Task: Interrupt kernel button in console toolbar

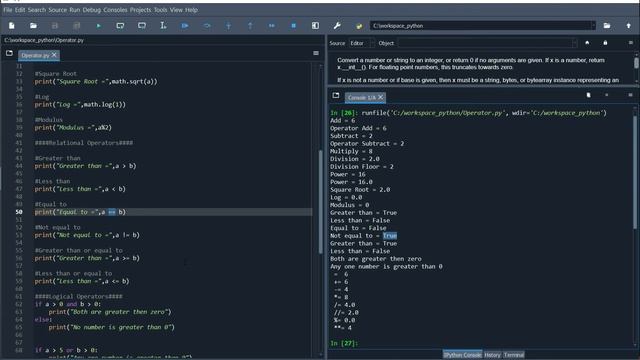Action: coord(607,95)
